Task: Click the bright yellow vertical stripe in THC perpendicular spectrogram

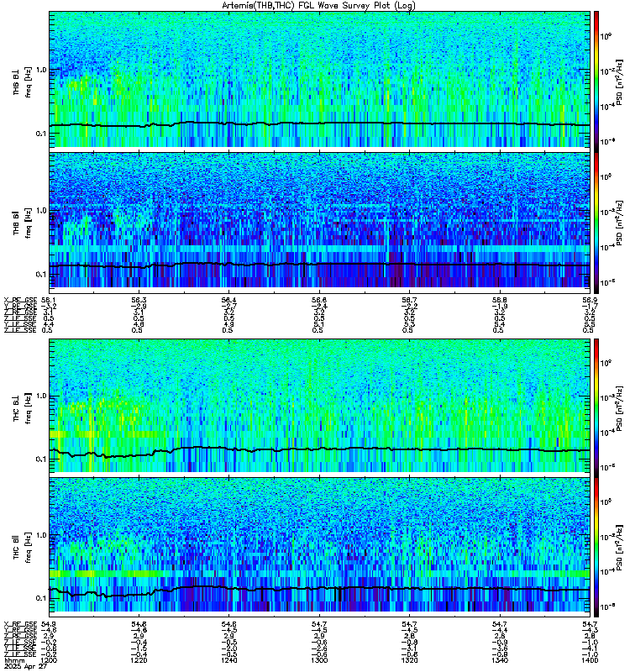Action: 90,428
